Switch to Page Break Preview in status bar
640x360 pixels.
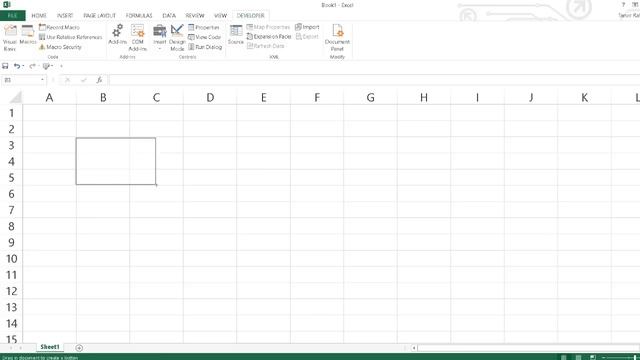(x=593, y=357)
